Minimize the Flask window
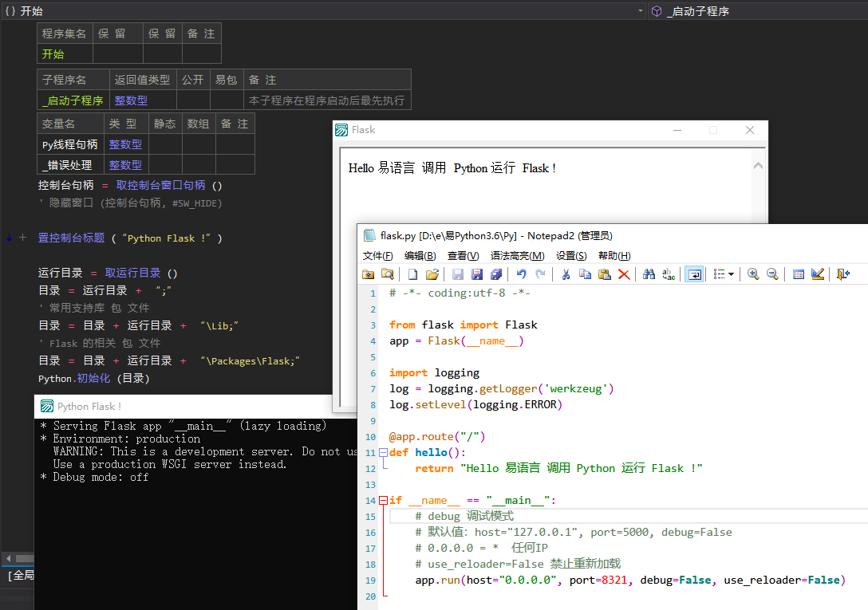The width and height of the screenshot is (868, 610). (677, 130)
